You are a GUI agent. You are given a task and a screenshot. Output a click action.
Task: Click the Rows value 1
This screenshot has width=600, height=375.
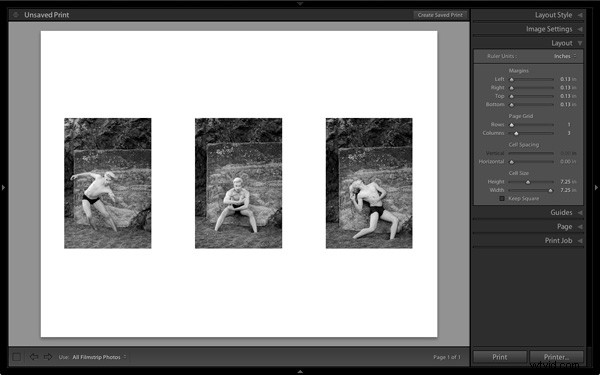(569, 125)
